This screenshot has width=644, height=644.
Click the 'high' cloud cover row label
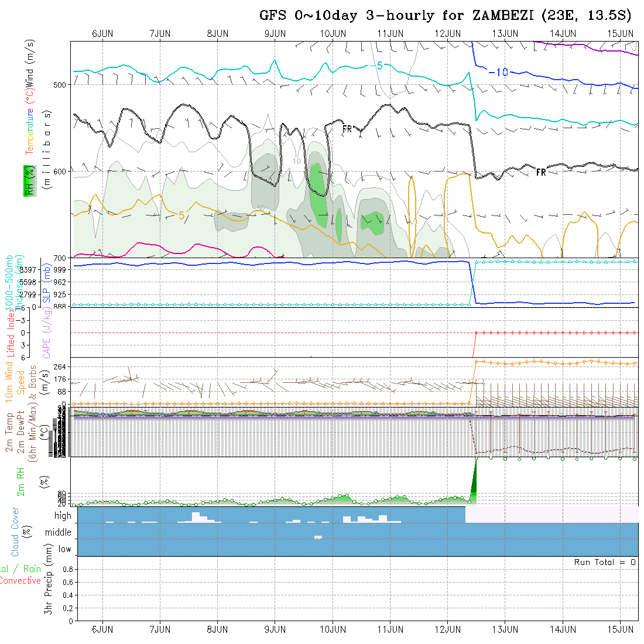63,516
